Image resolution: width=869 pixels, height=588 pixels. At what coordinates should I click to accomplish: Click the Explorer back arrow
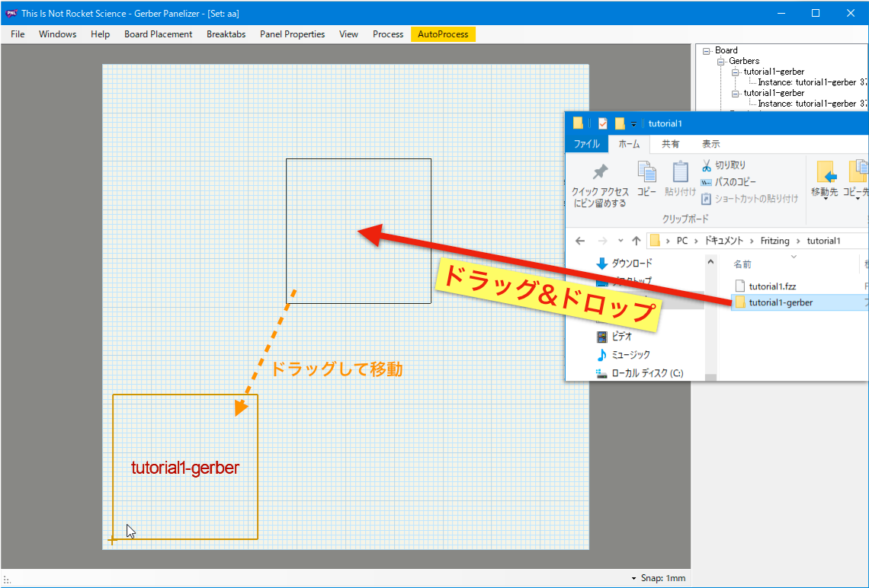coord(579,241)
